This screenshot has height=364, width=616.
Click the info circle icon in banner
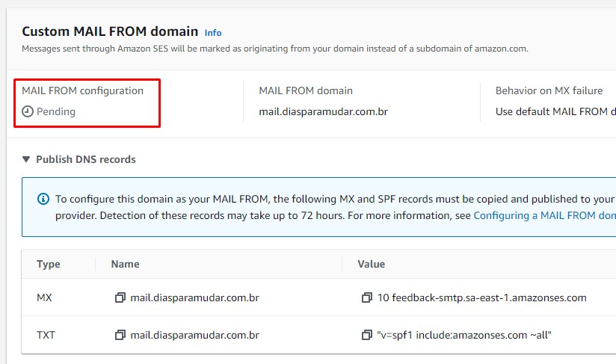coord(43,199)
